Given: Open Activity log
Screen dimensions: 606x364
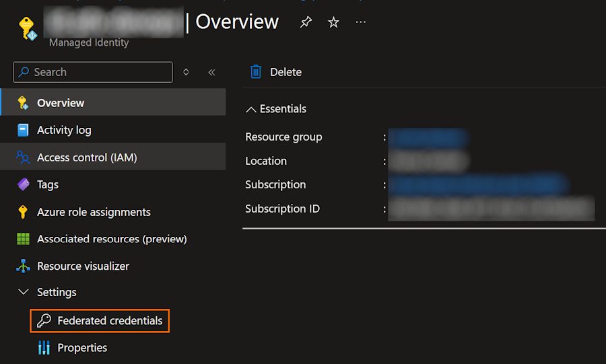Looking at the screenshot, I should coord(113,130).
